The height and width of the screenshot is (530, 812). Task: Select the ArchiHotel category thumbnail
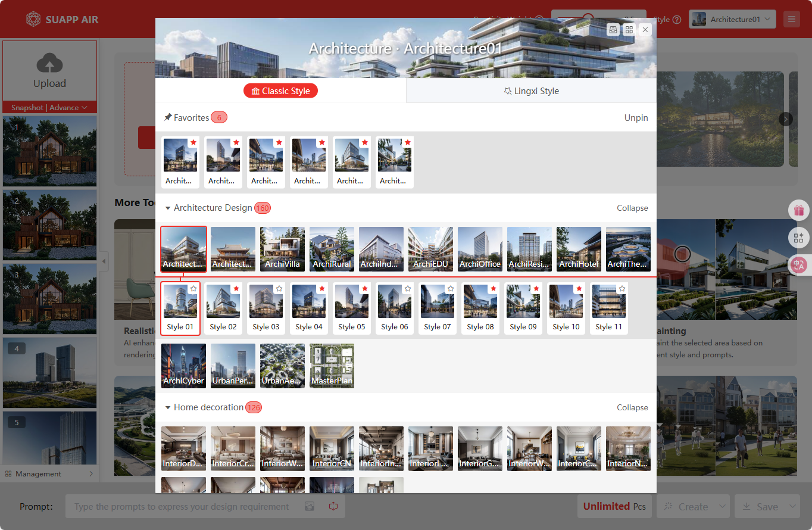[x=579, y=249]
